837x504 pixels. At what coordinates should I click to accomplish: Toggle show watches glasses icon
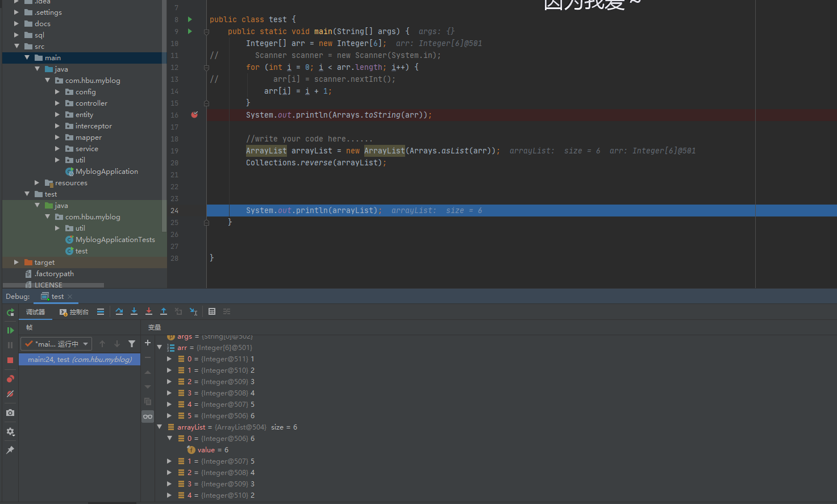(148, 416)
